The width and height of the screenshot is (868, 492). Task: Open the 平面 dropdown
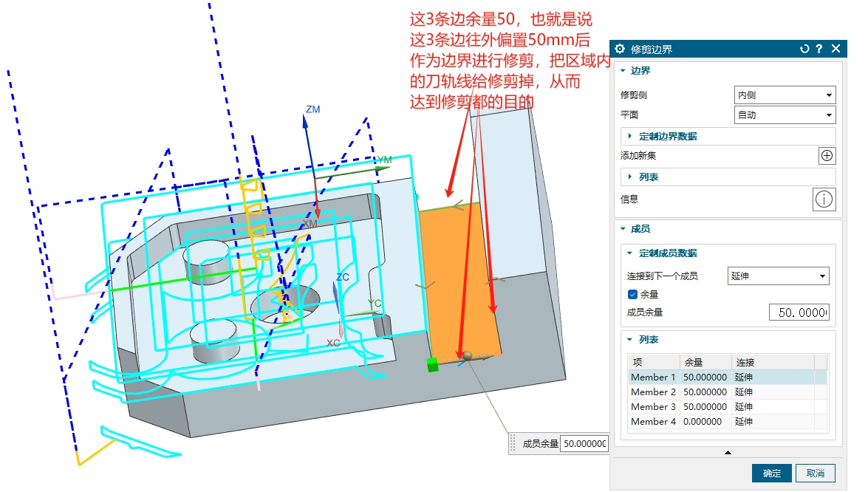pos(785,115)
